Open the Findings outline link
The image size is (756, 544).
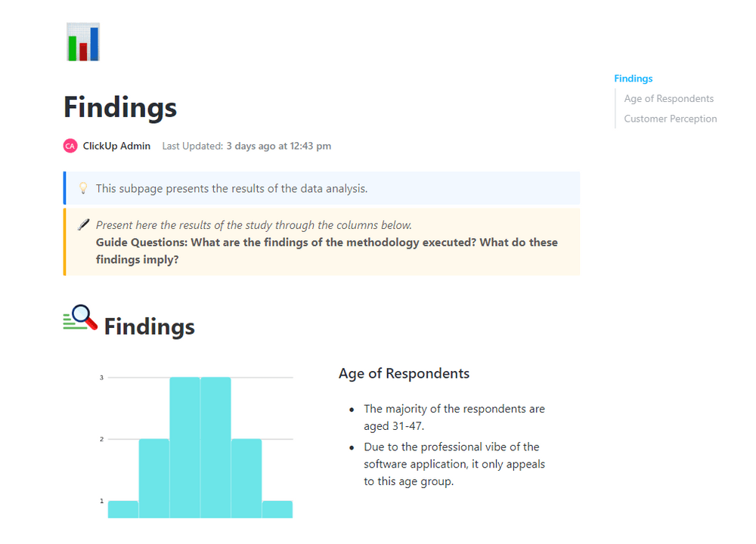[x=633, y=79]
